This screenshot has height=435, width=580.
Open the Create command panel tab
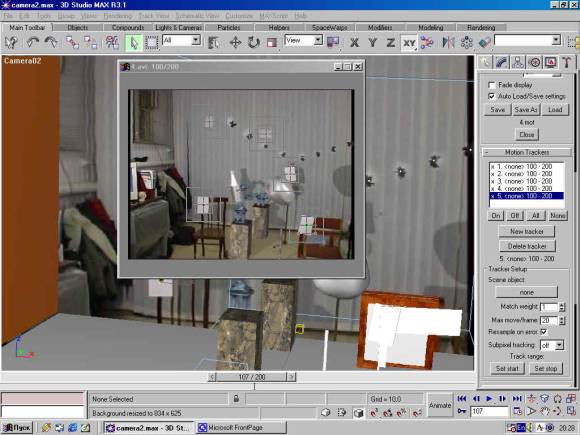tap(485, 62)
